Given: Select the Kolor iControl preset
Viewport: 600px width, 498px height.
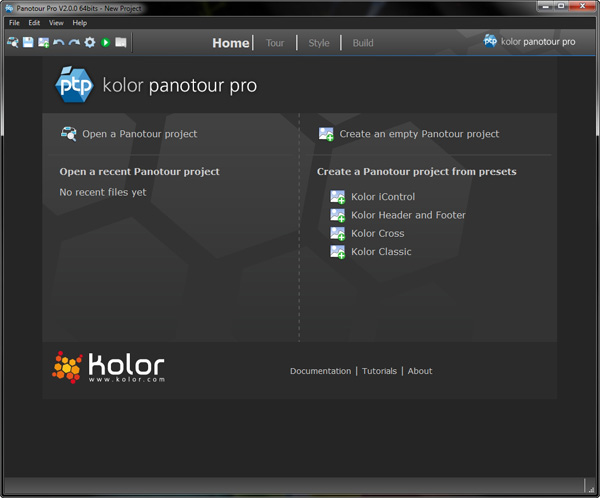Looking at the screenshot, I should tap(382, 197).
